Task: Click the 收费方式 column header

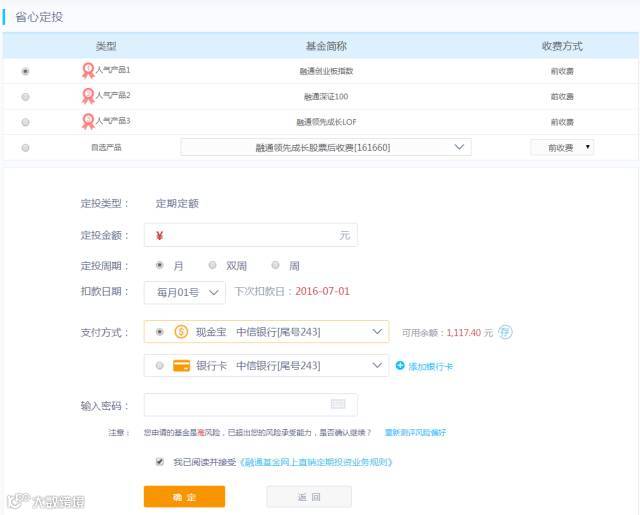Action: [562, 46]
